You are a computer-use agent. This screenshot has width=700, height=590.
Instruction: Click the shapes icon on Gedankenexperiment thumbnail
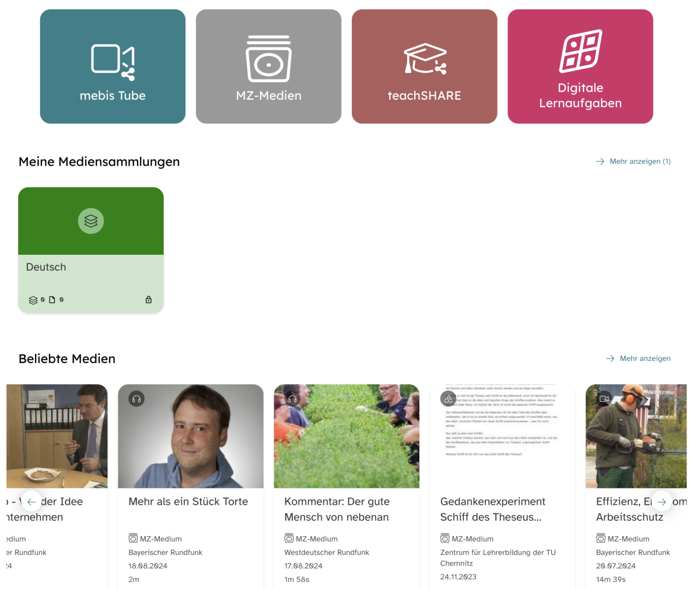tap(449, 399)
